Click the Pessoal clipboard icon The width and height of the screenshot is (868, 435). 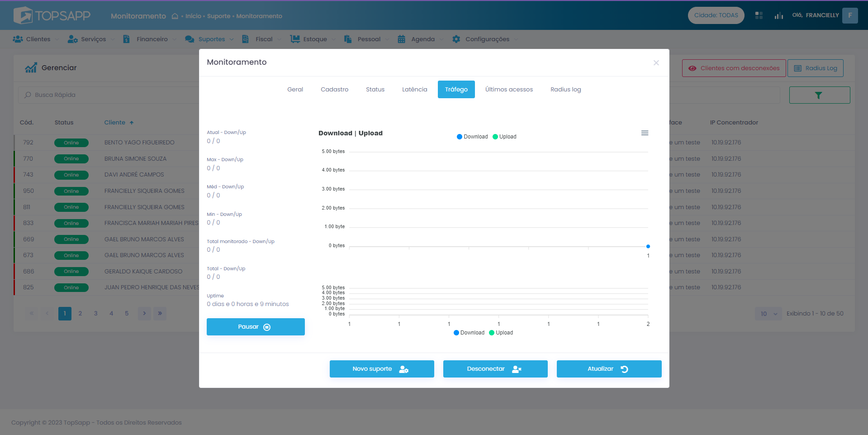click(348, 39)
